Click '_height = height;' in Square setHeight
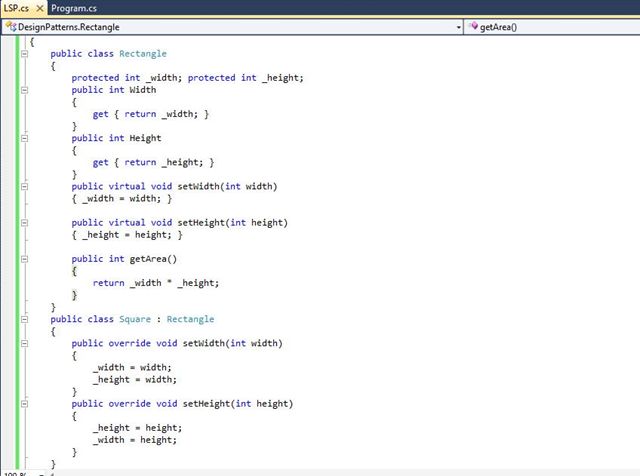Viewport: 640px width, 476px height. point(138,428)
